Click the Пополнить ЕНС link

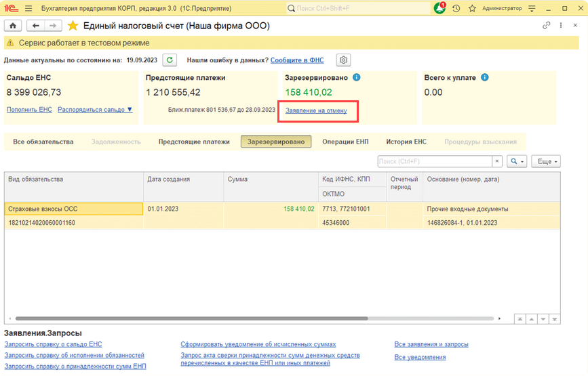(29, 110)
